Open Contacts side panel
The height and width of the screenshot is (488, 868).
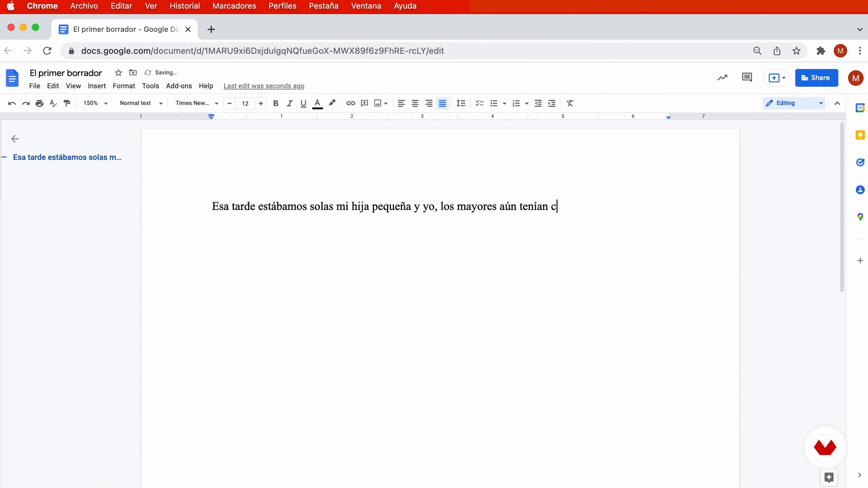pos(860,190)
